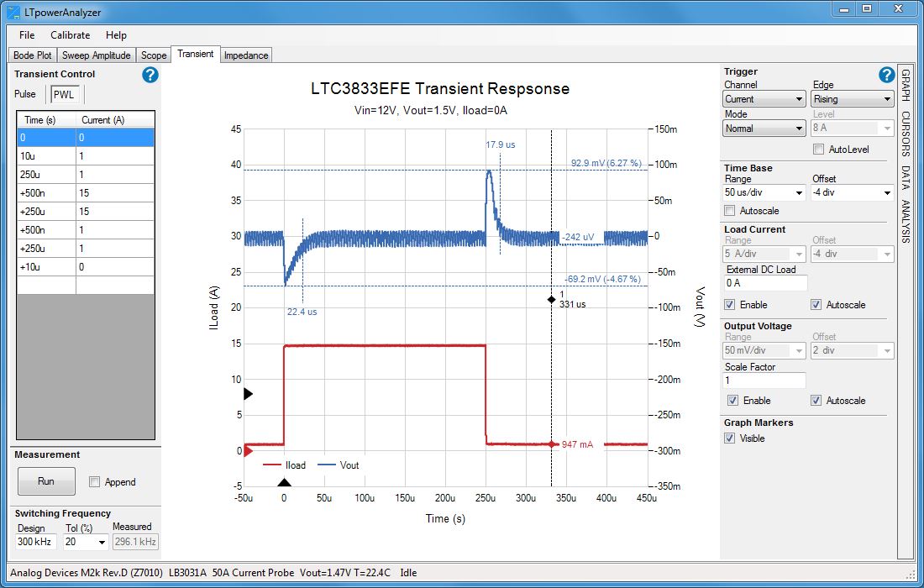Viewport: 924px width, 588px height.
Task: Click the LTpowerAnalyzer title bar icon
Action: click(x=12, y=12)
